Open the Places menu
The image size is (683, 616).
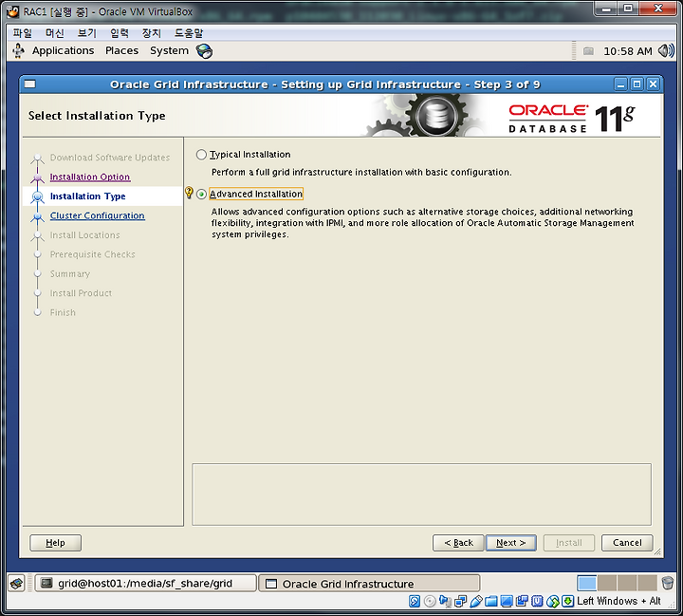pyautogui.click(x=121, y=50)
